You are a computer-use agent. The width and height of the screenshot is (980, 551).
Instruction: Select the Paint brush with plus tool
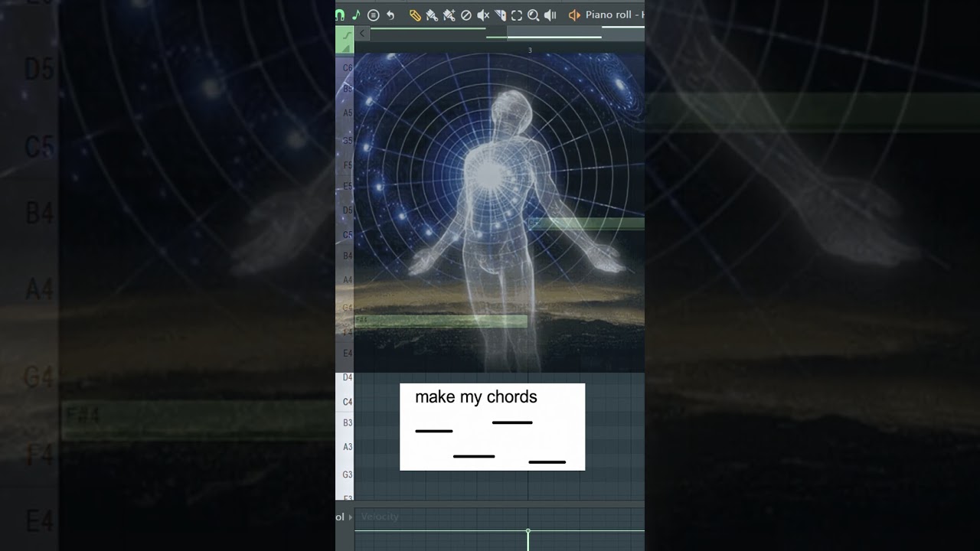[x=449, y=15]
